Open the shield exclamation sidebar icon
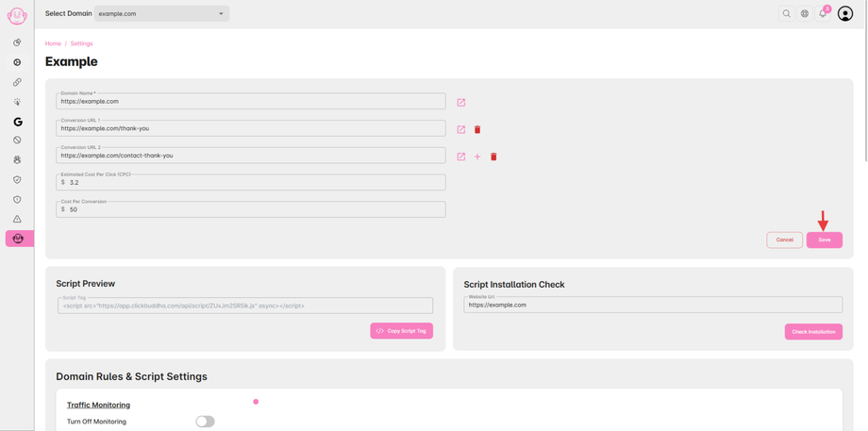The image size is (868, 431). pos(17,199)
